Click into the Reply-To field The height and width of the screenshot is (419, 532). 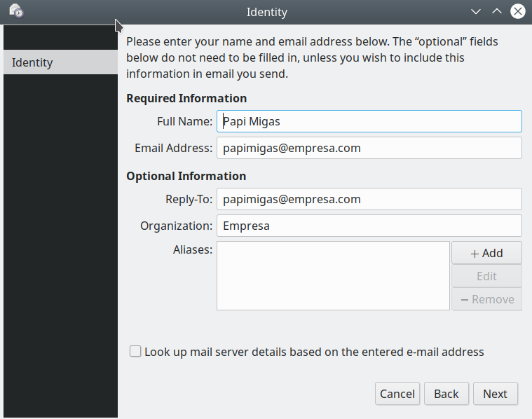tap(369, 199)
